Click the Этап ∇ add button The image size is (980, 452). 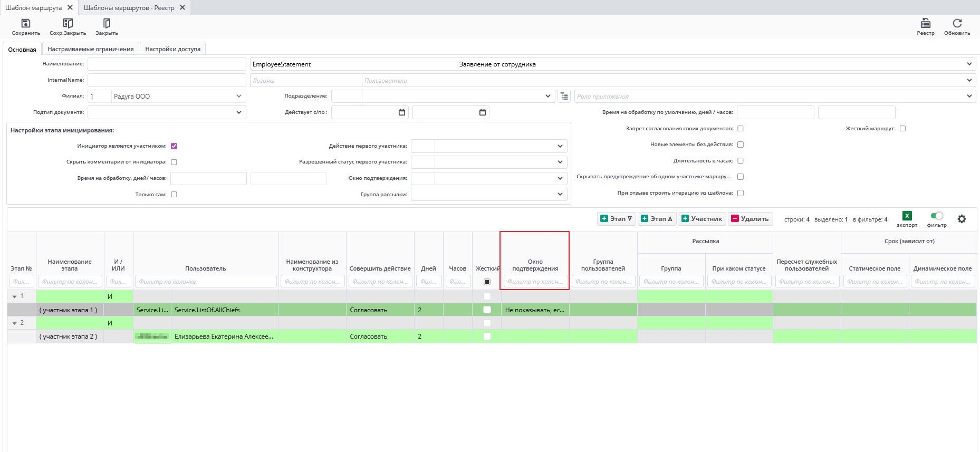pos(617,219)
